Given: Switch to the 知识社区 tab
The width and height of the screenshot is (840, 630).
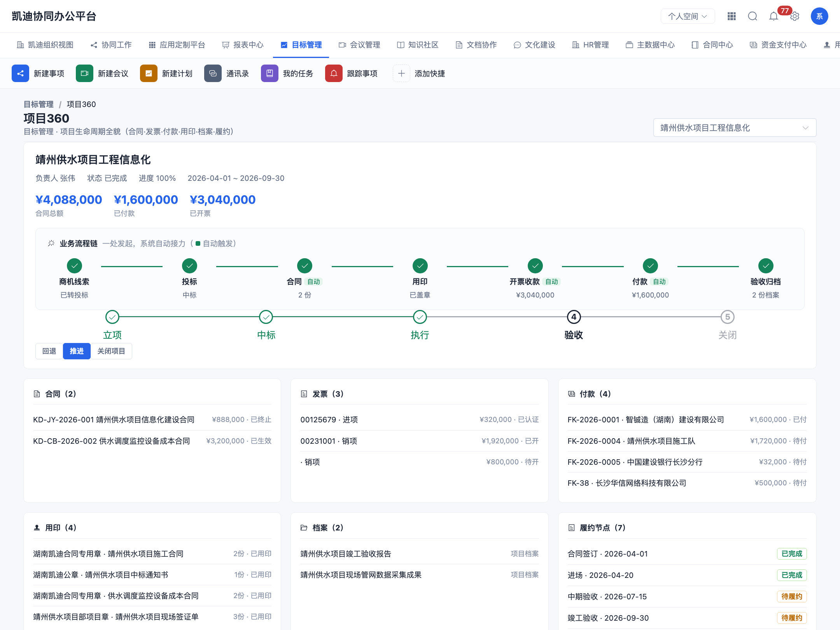Looking at the screenshot, I should (418, 45).
